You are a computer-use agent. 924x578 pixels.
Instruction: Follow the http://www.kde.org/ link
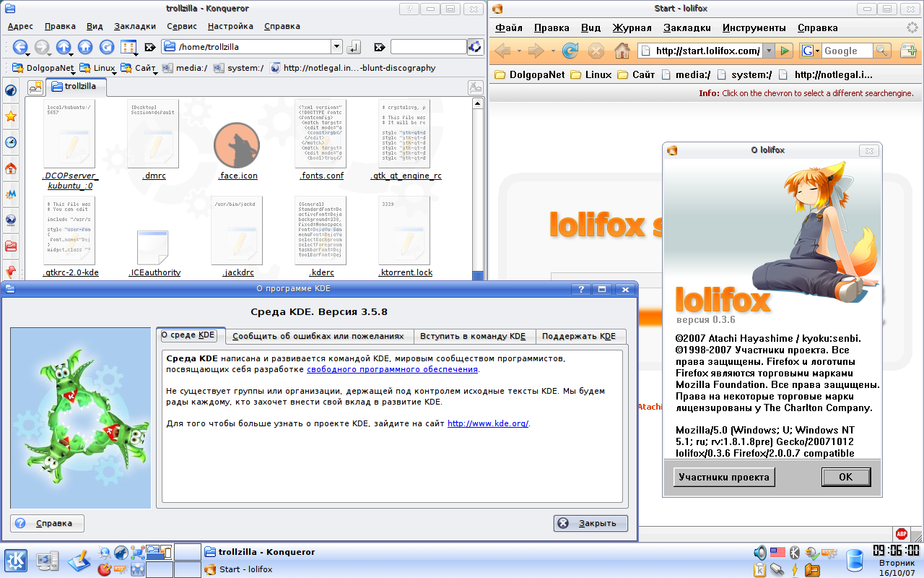pos(489,423)
